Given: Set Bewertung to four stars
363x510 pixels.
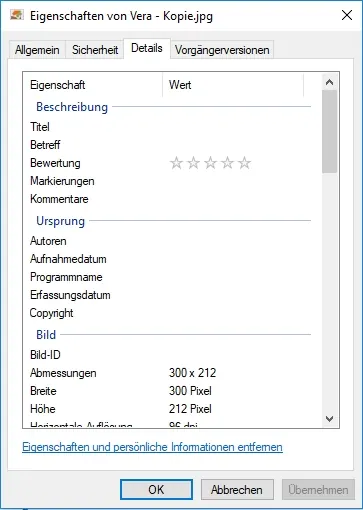Looking at the screenshot, I should click(x=227, y=163).
